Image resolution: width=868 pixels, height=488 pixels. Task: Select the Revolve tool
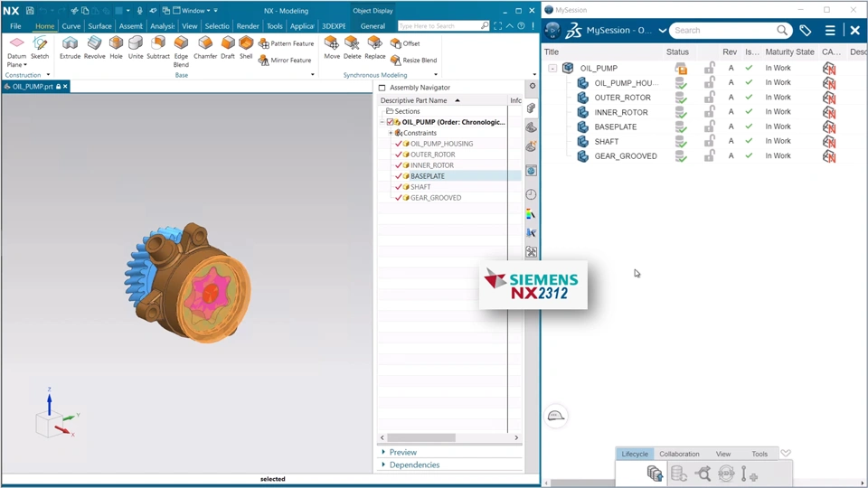(x=95, y=47)
